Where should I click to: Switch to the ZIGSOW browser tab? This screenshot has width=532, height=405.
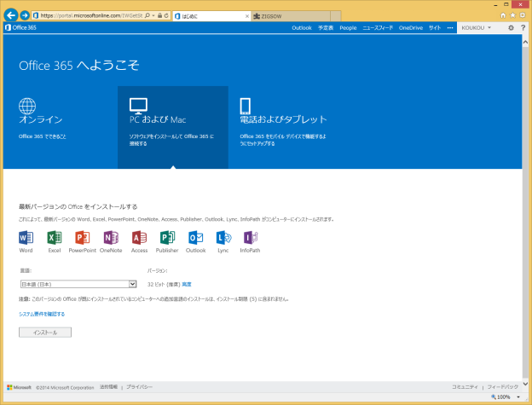coord(291,16)
